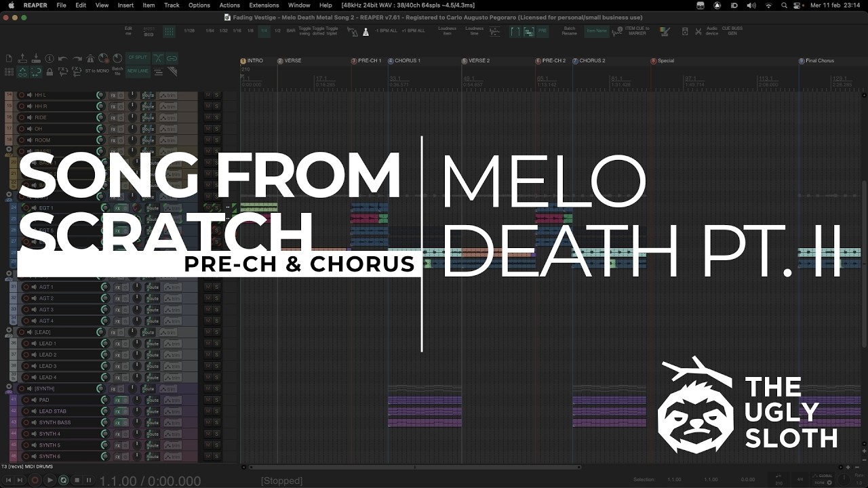
Task: Click the -1 BPM ALL action
Action: pyautogui.click(x=386, y=31)
